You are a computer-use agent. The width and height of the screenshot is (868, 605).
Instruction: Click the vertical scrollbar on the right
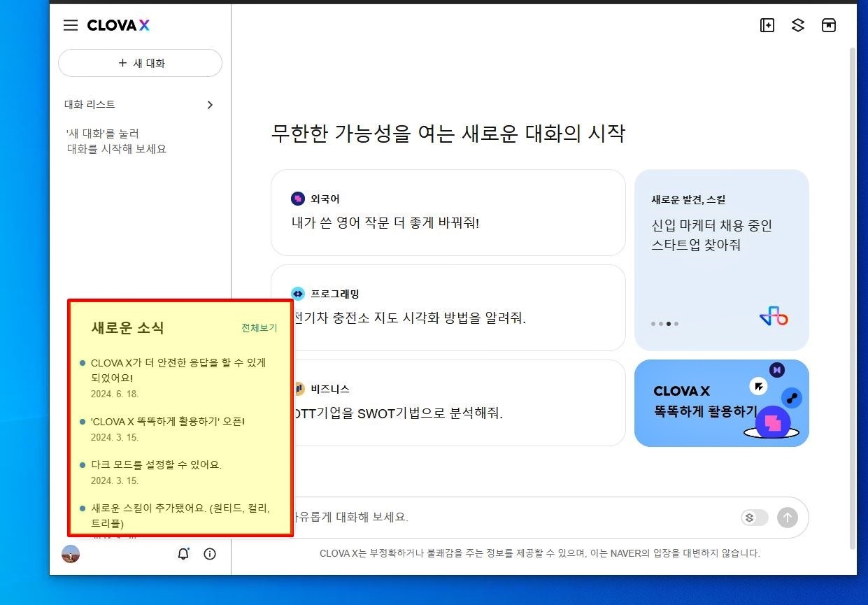[852, 298]
